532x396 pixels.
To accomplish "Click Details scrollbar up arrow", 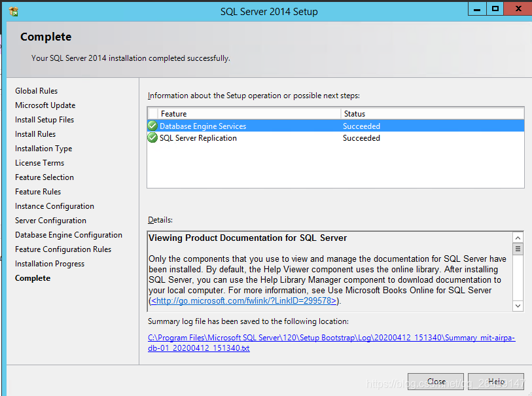I will [x=518, y=238].
